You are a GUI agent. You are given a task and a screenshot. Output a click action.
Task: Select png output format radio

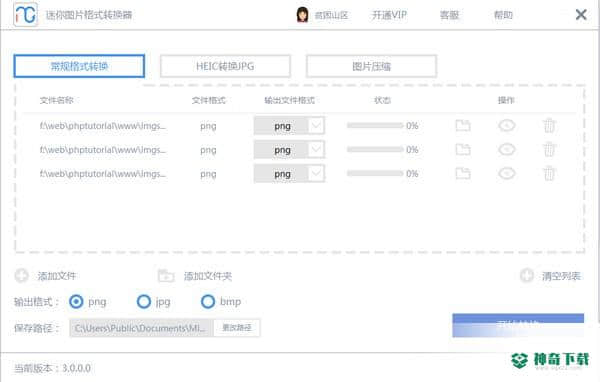(76, 302)
